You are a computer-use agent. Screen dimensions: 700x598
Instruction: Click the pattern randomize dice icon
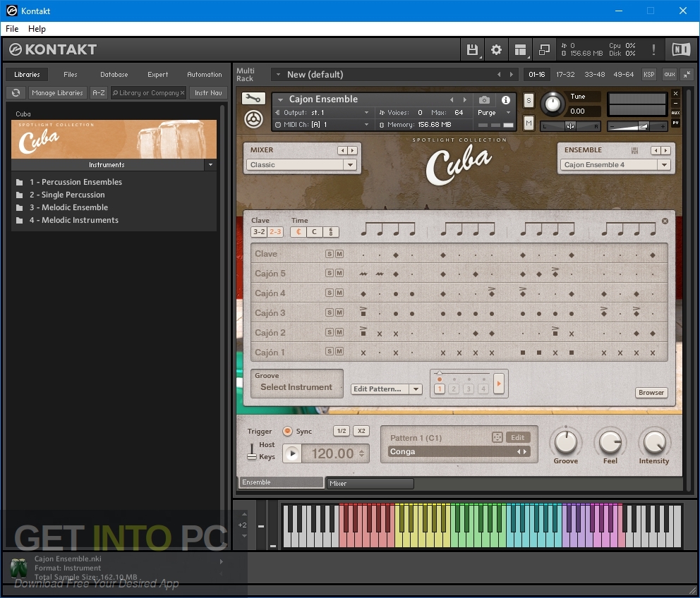pyautogui.click(x=497, y=437)
